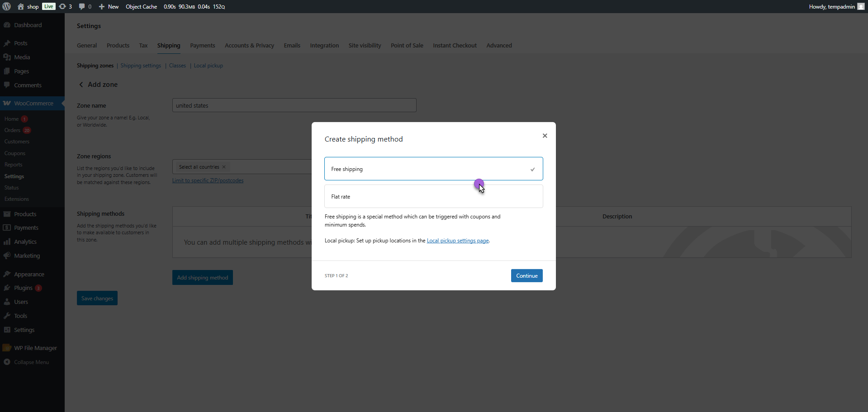Open Analytics in the sidebar menu
The width and height of the screenshot is (868, 412).
[x=25, y=242]
